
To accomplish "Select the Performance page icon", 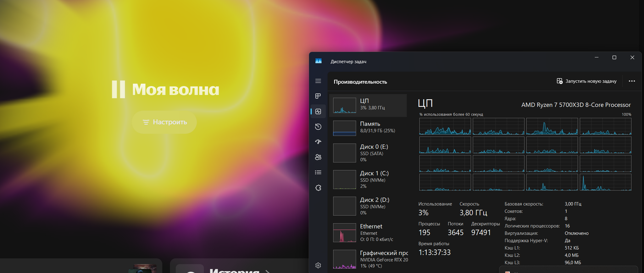I will (318, 112).
